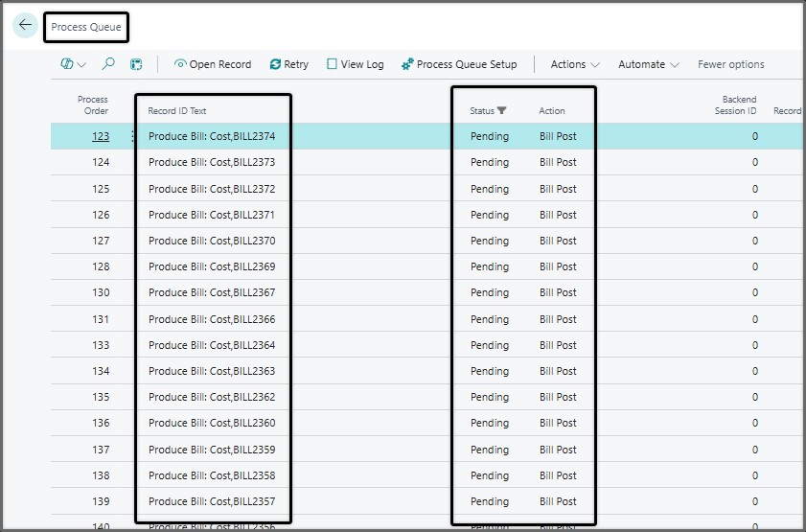This screenshot has height=532, width=806.
Task: Select the BILL2362 record text
Action: point(212,397)
